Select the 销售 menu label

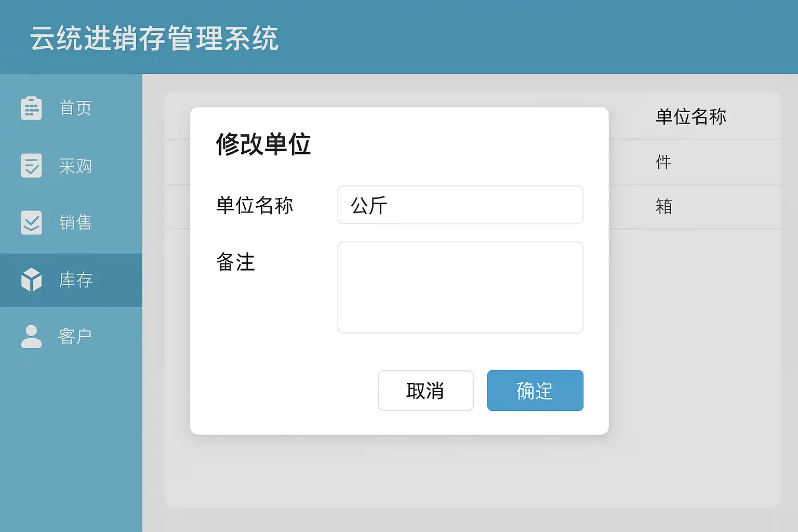point(75,222)
